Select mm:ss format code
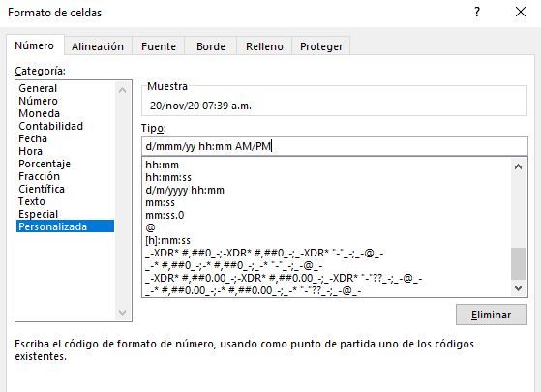The height and width of the screenshot is (392, 541). pos(326,202)
